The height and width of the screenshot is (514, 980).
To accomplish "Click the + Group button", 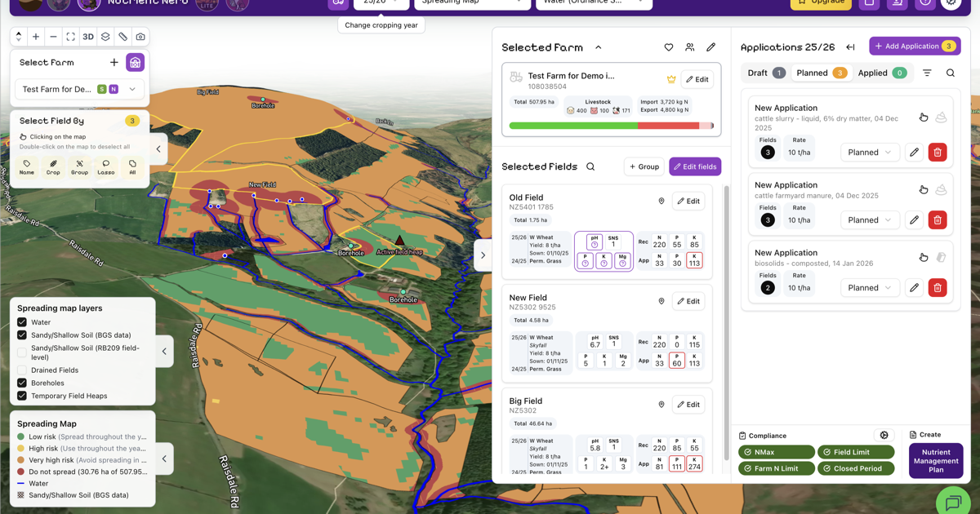I will (x=644, y=166).
